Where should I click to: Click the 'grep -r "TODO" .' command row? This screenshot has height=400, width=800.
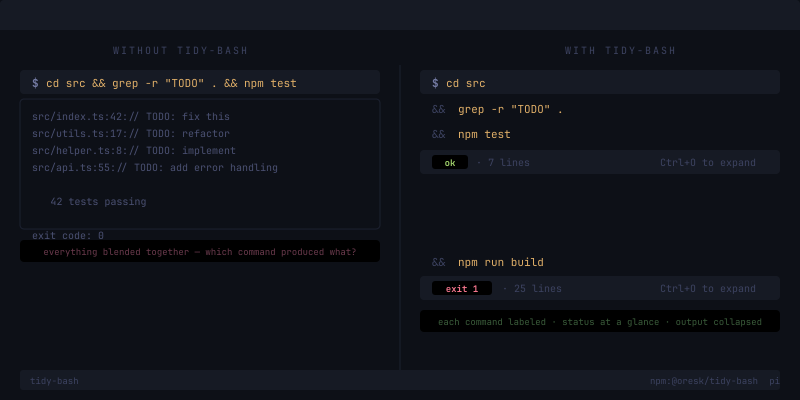(x=510, y=109)
